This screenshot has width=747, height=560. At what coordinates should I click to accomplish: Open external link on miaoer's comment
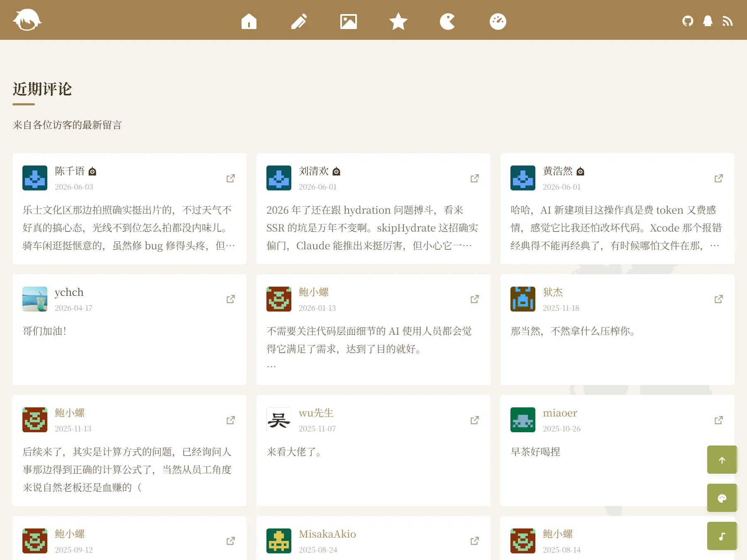pos(719,420)
